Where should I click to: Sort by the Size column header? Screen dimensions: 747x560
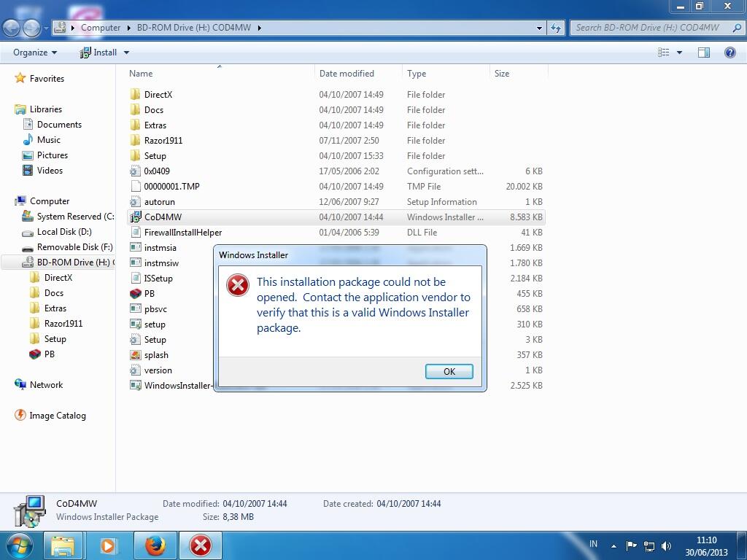coord(502,74)
